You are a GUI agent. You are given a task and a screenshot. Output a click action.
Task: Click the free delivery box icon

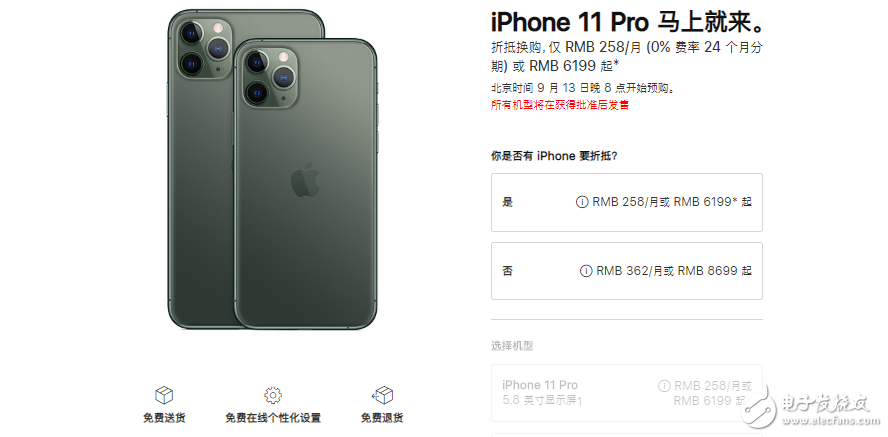164,395
